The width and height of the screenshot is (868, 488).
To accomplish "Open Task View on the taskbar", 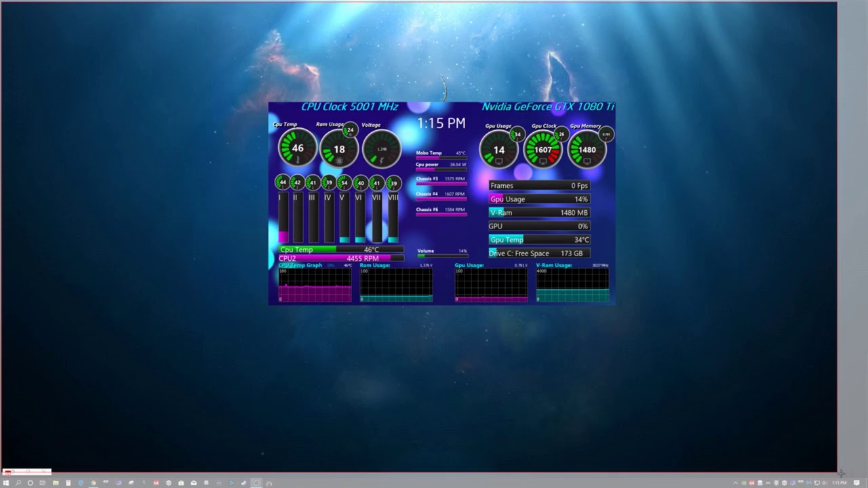I will [x=42, y=483].
